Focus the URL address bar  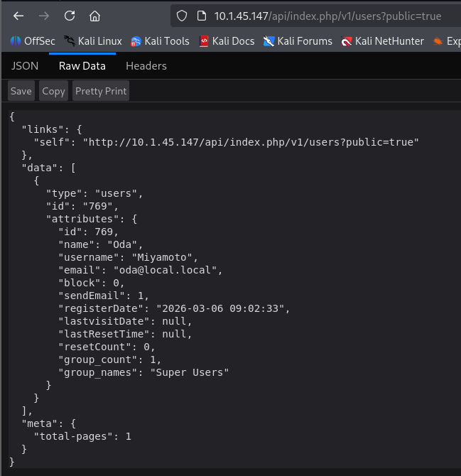327,16
